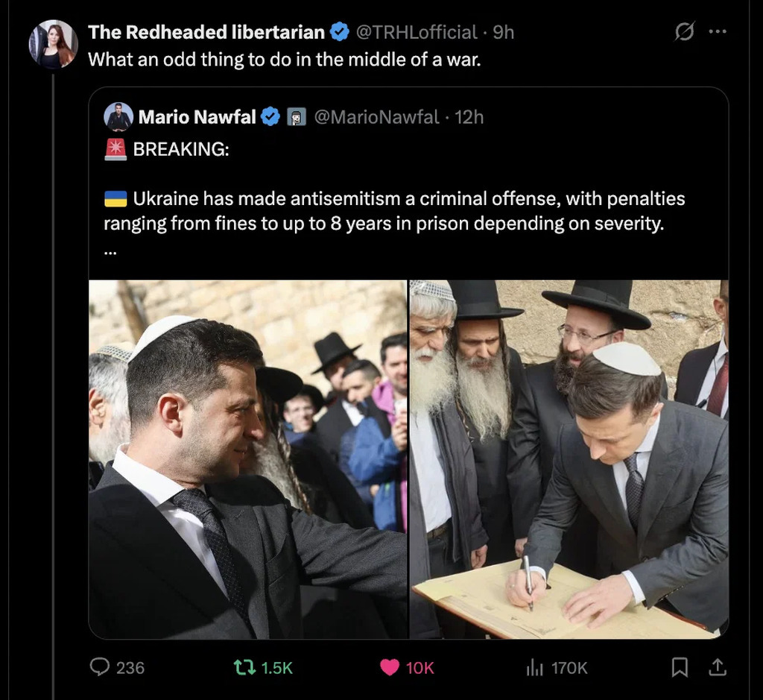Click the 9h post timestamp
The width and height of the screenshot is (763, 700).
click(x=504, y=32)
